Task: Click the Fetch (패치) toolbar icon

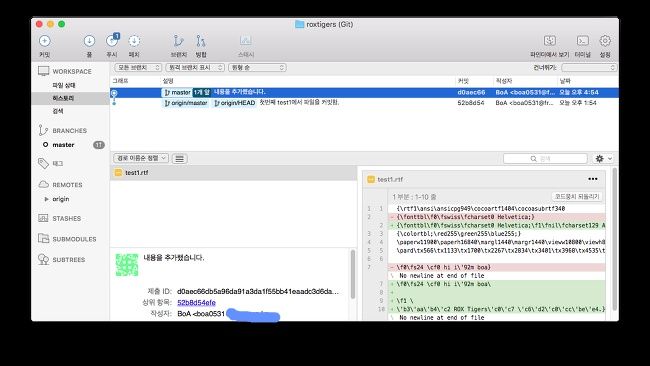Action: [x=134, y=41]
